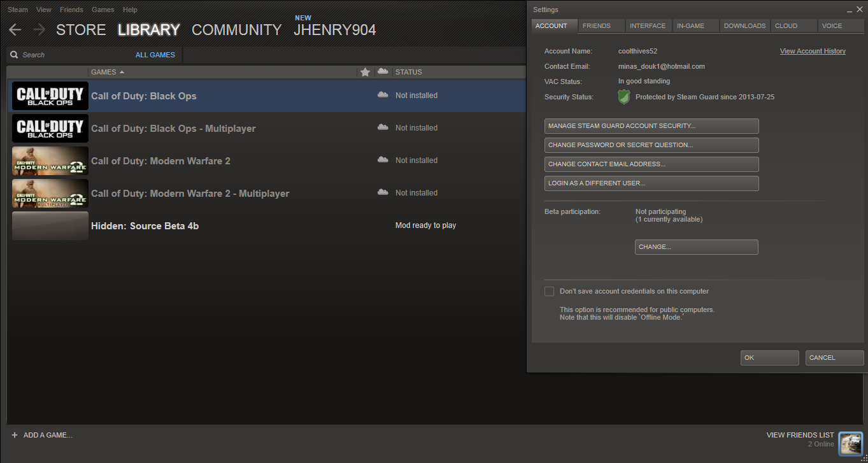Open the friends avatar picture
868x463 pixels.
pos(850,443)
